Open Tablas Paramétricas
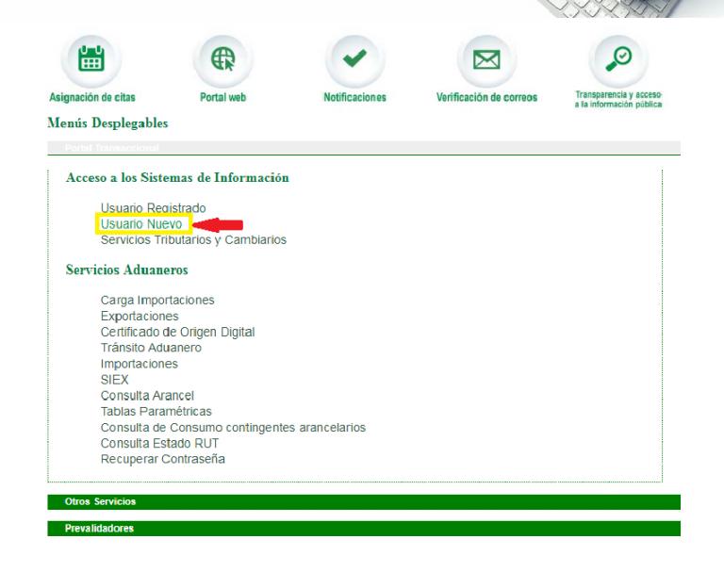The image size is (724, 588). (156, 412)
